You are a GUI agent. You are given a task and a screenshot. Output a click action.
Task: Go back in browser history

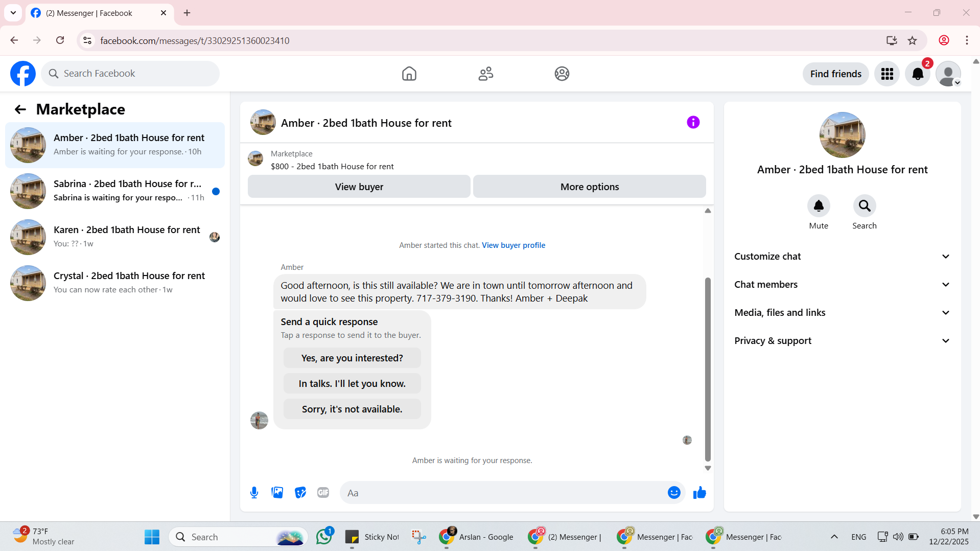pyautogui.click(x=14, y=40)
